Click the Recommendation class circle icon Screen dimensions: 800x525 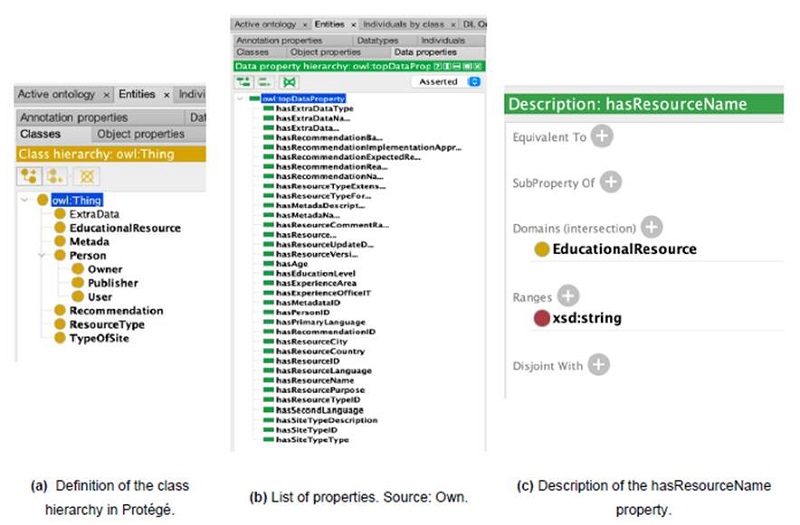pyautogui.click(x=60, y=310)
